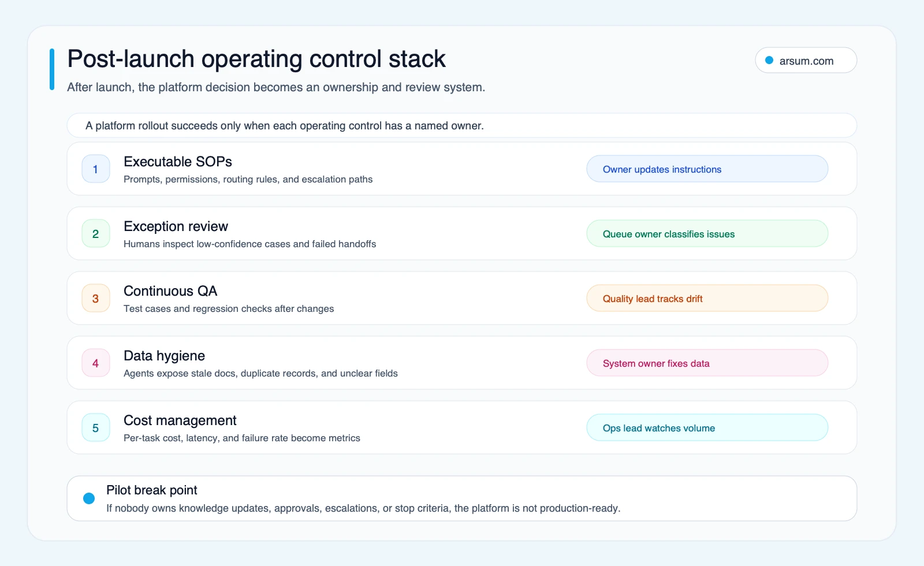Select the Queue owner classifies issues pill
Image resolution: width=924 pixels, height=566 pixels.
707,233
